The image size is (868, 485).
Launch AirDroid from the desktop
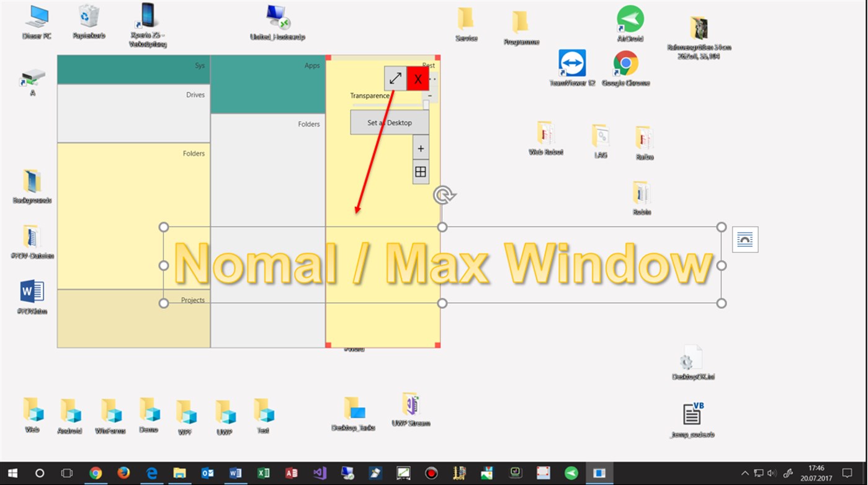629,19
